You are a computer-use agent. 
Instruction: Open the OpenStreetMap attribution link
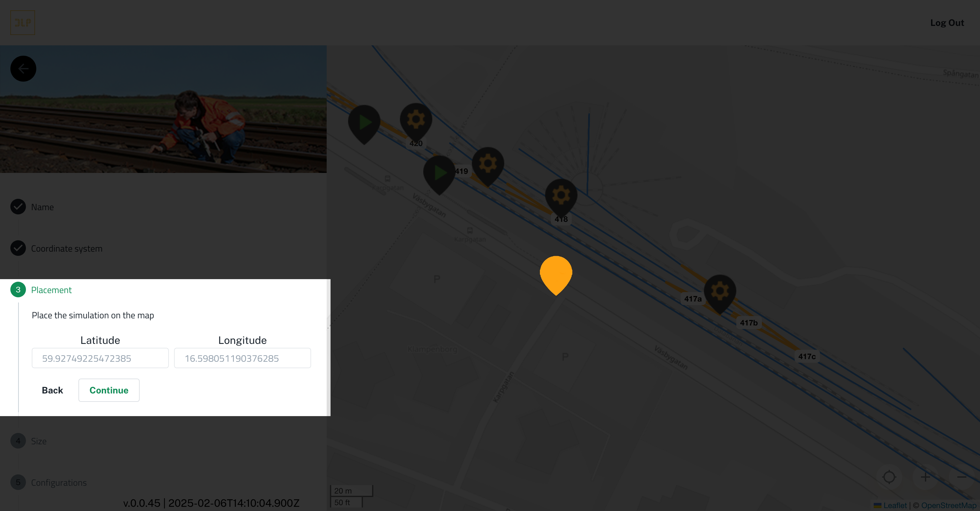click(x=949, y=505)
